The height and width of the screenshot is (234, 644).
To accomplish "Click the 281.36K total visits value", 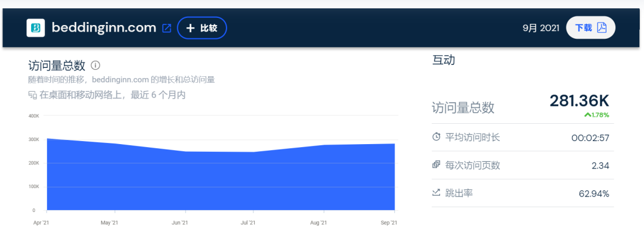I will coord(579,101).
